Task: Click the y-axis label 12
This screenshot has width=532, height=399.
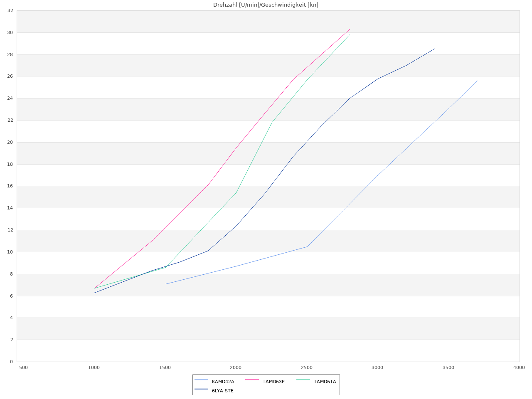Action: pyautogui.click(x=10, y=230)
